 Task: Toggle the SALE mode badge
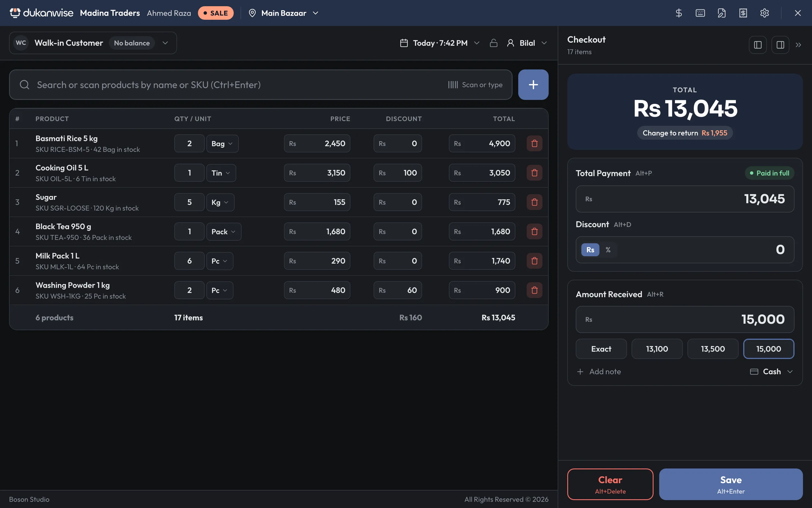click(215, 13)
